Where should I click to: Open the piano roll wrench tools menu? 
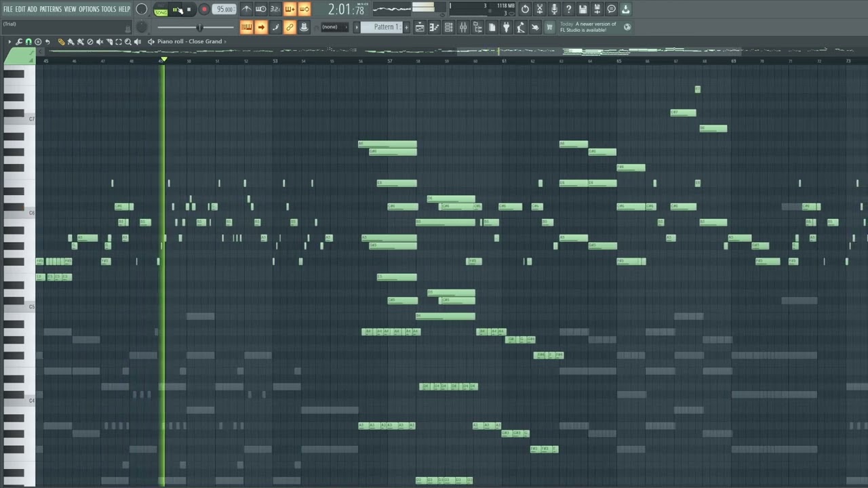(19, 42)
